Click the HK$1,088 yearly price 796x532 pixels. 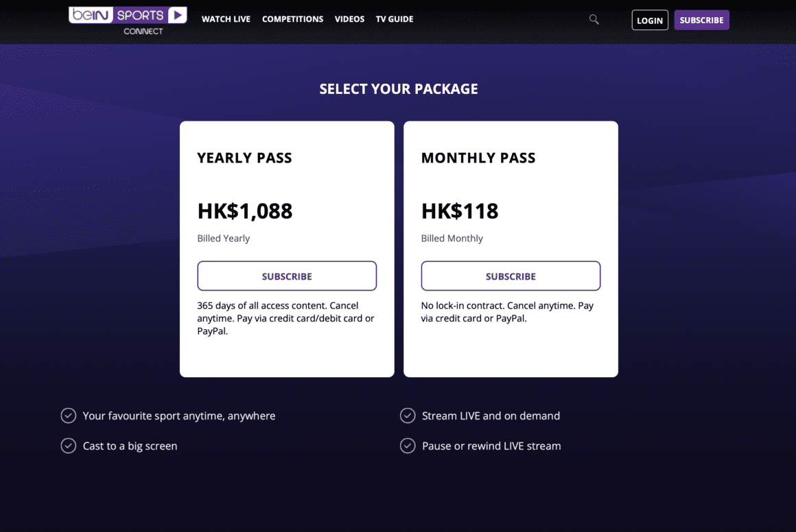click(245, 210)
